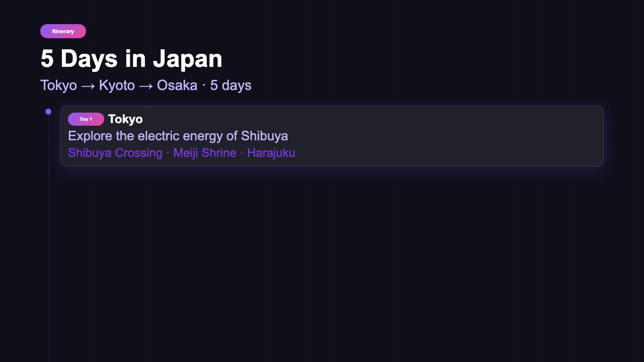Click the arrow between Tokyo and Kyoto
Viewport: 644px width, 362px height.
point(88,86)
